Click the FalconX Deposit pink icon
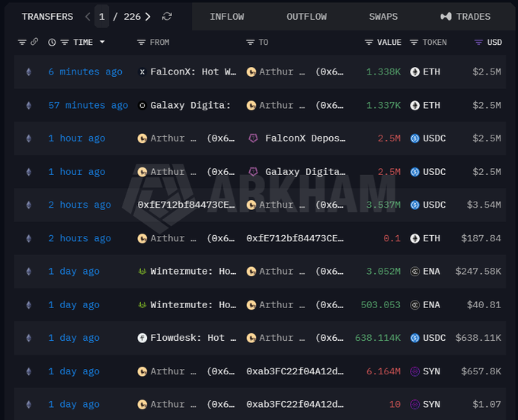The height and width of the screenshot is (420, 518). pos(253,138)
